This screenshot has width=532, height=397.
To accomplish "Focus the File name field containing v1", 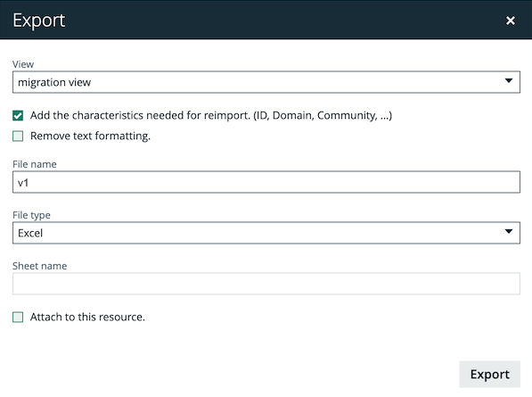I will pyautogui.click(x=266, y=182).
